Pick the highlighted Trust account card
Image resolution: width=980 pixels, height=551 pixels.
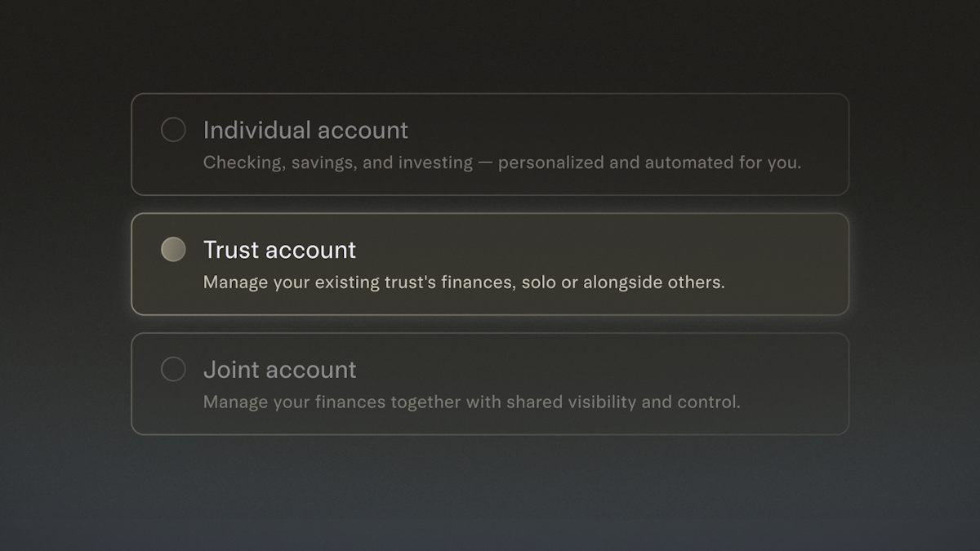coord(490,264)
